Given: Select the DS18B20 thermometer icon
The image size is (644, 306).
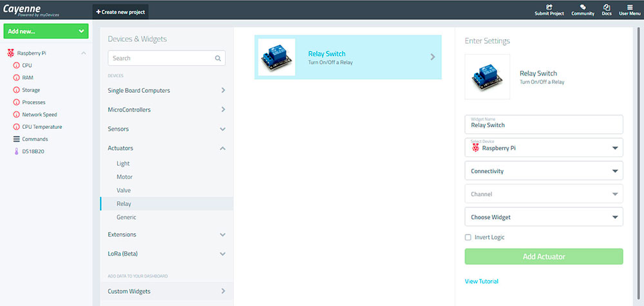Looking at the screenshot, I should coord(17,151).
